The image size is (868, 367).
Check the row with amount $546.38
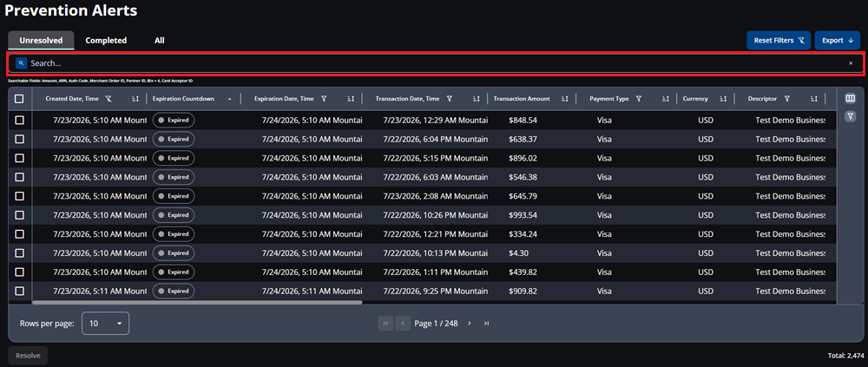(19, 177)
